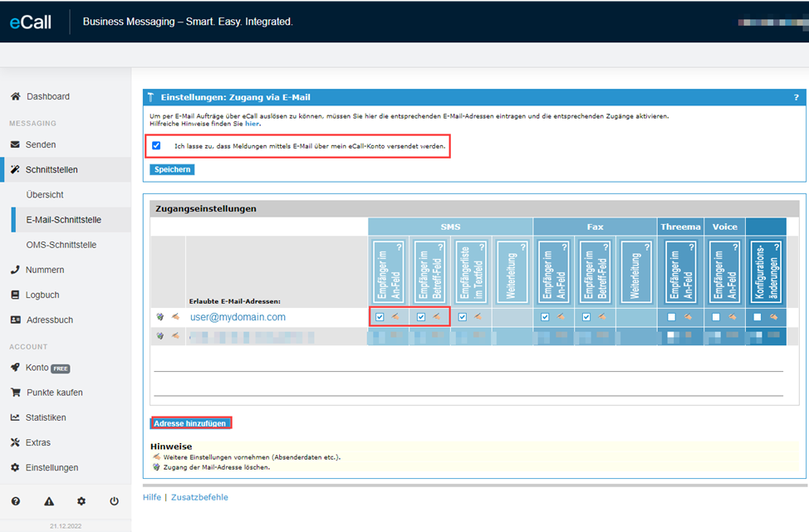Click the help question mark icon in sidebar footer
The image size is (809, 532).
pos(15,501)
